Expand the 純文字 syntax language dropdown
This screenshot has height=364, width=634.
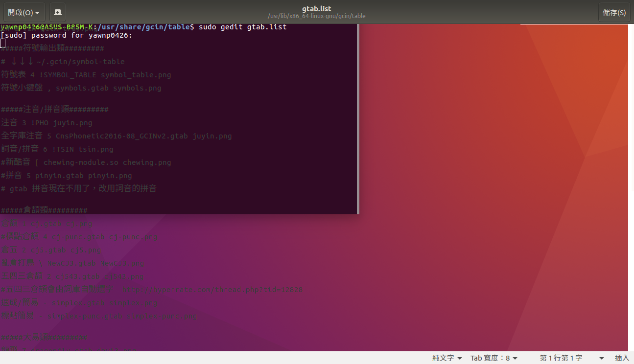point(447,358)
